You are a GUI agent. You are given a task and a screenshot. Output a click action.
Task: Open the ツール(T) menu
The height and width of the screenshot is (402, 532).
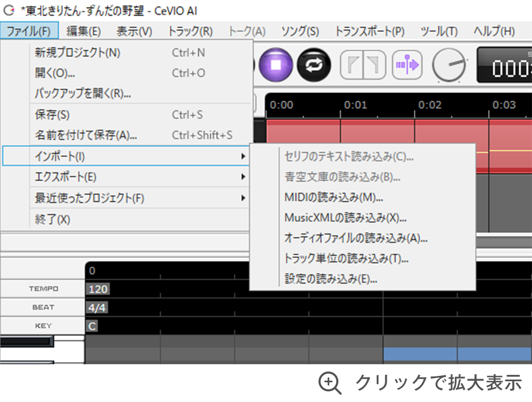[439, 31]
